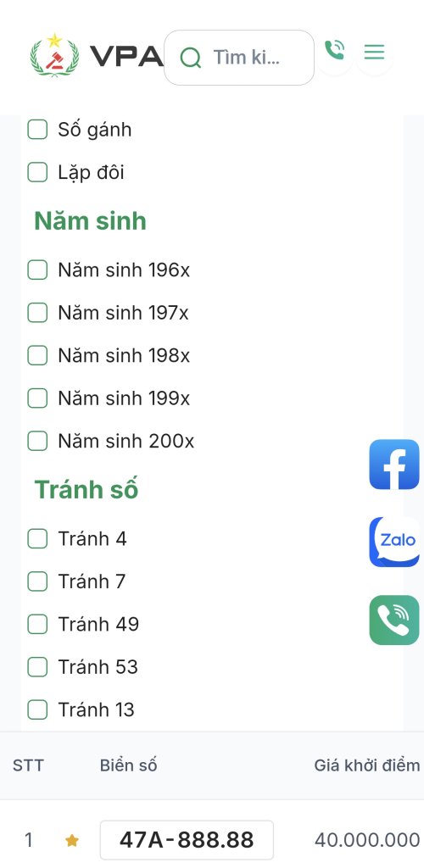Click the Biển số column header
Viewport: 424px width, 868px height.
point(128,765)
